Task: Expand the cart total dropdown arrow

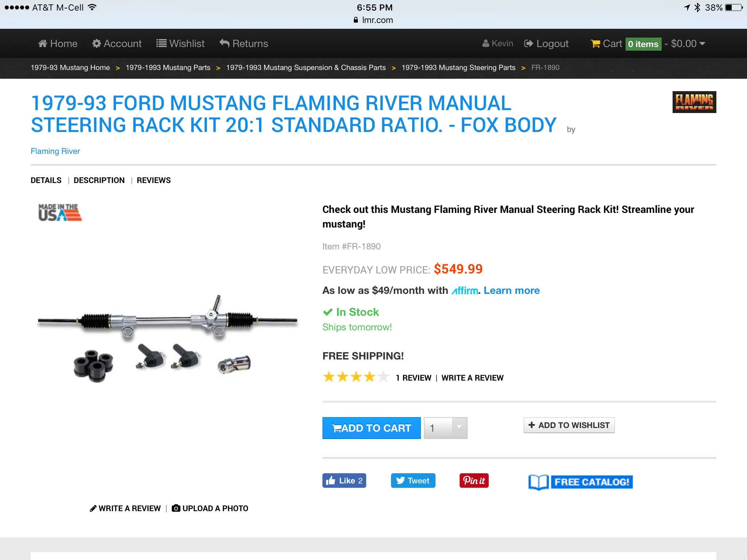Action: tap(702, 43)
